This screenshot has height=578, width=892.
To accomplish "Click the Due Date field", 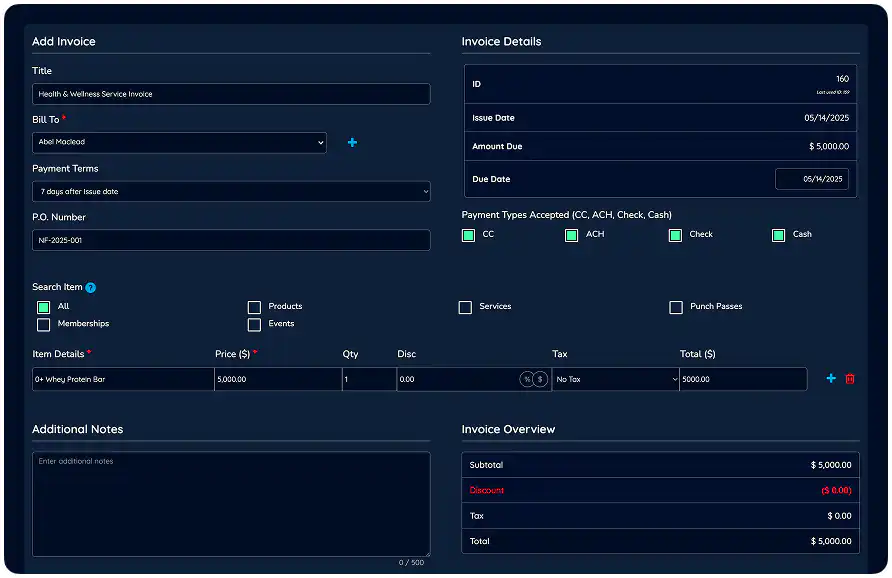I will [812, 179].
